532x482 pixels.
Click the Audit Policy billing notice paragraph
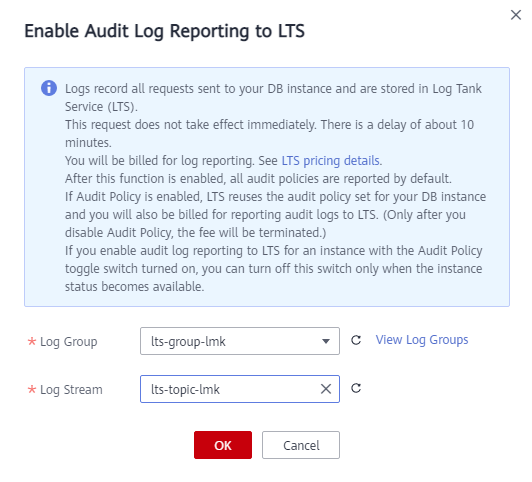tap(276, 215)
